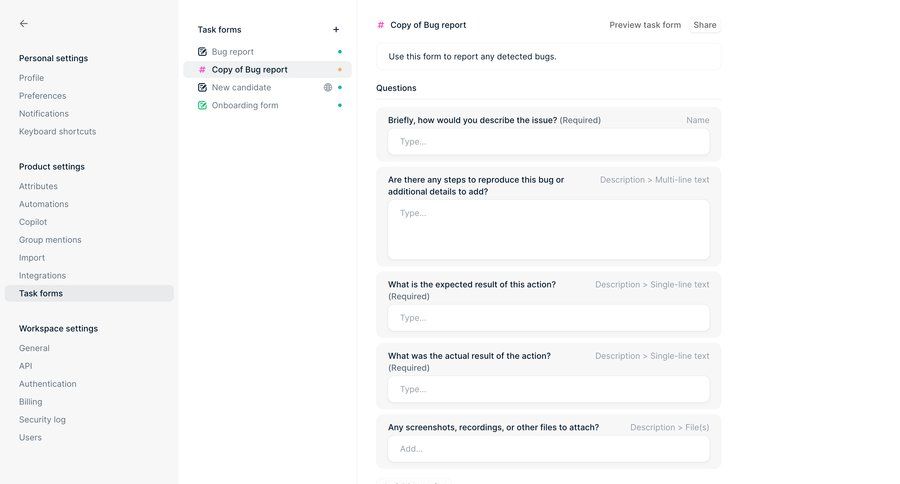Select Copy of Bug report in list

pyautogui.click(x=267, y=69)
